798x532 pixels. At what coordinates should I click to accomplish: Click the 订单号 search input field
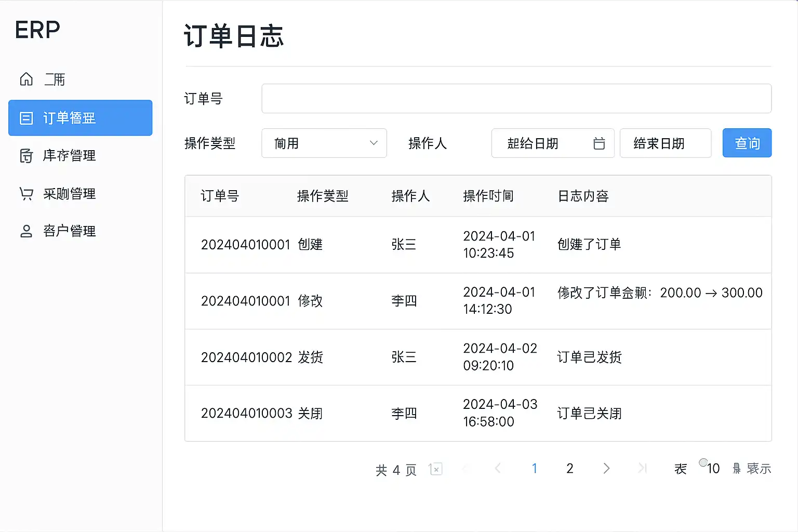[516, 99]
